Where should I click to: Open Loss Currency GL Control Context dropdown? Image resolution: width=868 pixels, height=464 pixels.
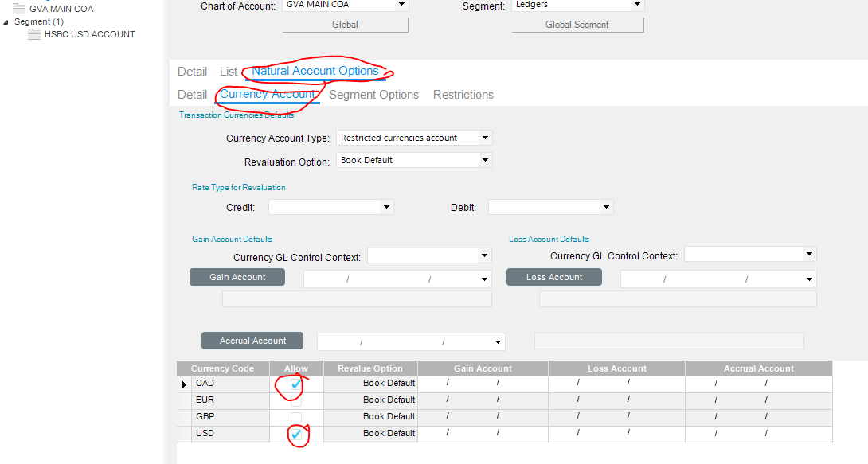(809, 254)
